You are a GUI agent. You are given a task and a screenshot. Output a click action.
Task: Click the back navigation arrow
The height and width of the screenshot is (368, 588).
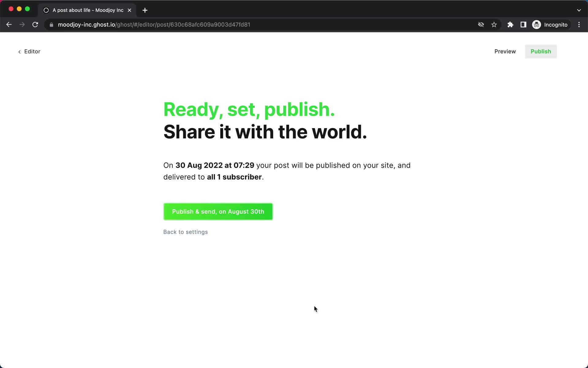coord(9,25)
